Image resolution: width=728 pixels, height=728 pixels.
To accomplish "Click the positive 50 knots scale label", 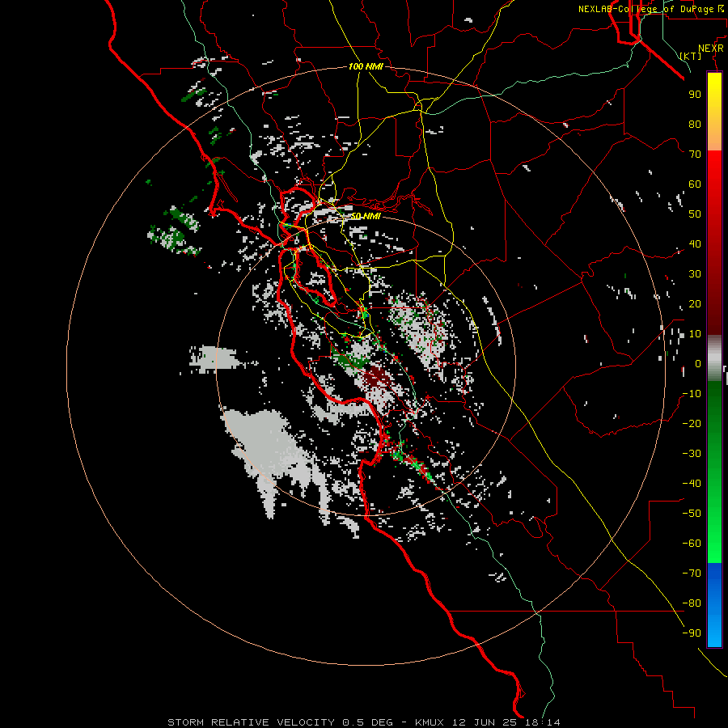I will pos(695,214).
